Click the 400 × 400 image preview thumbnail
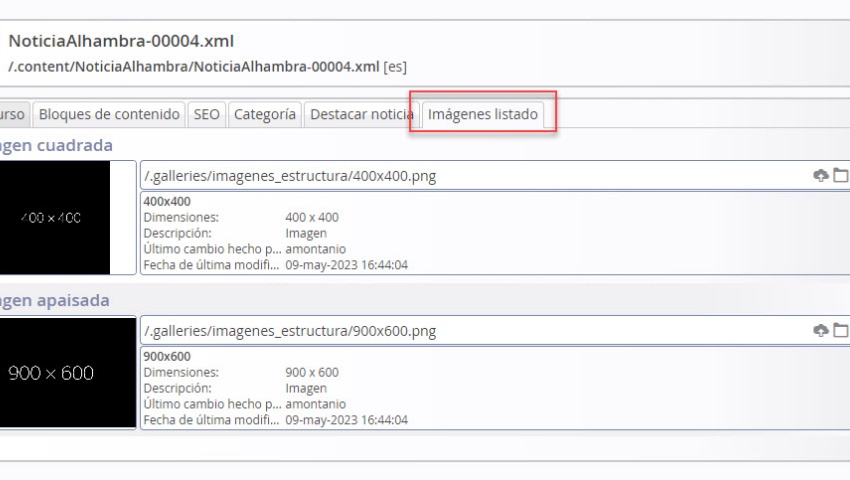The height and width of the screenshot is (480, 850). tap(55, 217)
